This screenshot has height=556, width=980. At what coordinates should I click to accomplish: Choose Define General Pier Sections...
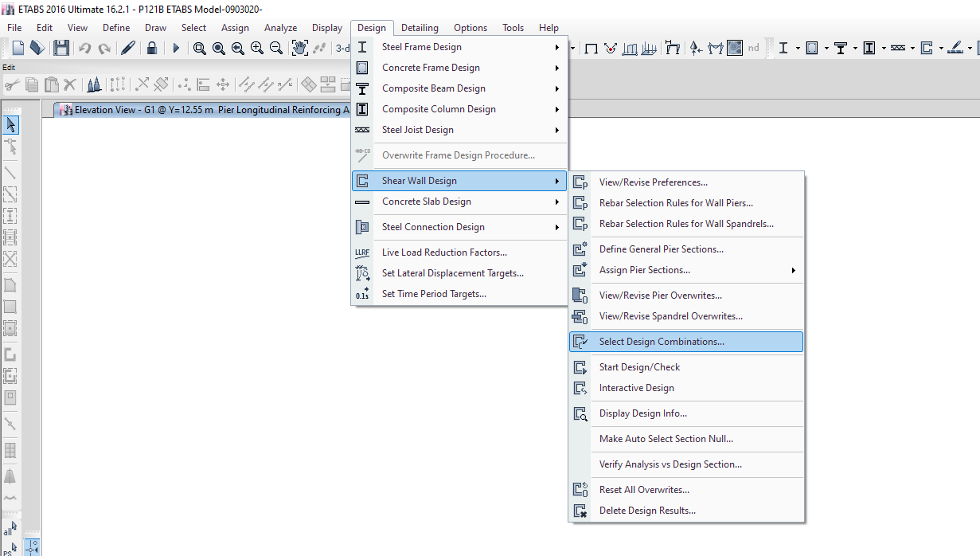686,249
